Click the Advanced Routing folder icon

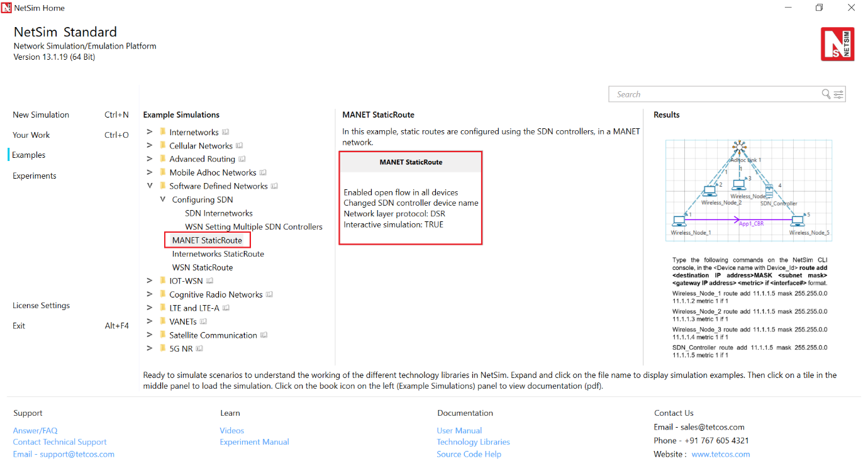click(x=163, y=159)
